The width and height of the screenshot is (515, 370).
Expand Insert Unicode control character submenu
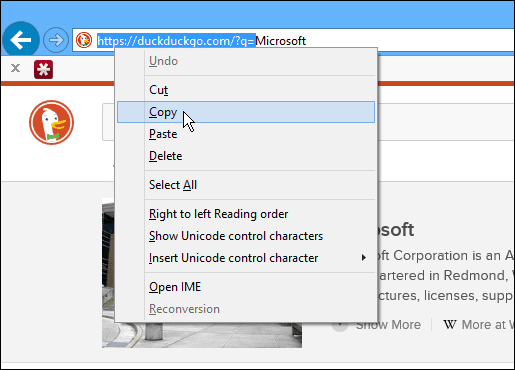[246, 258]
